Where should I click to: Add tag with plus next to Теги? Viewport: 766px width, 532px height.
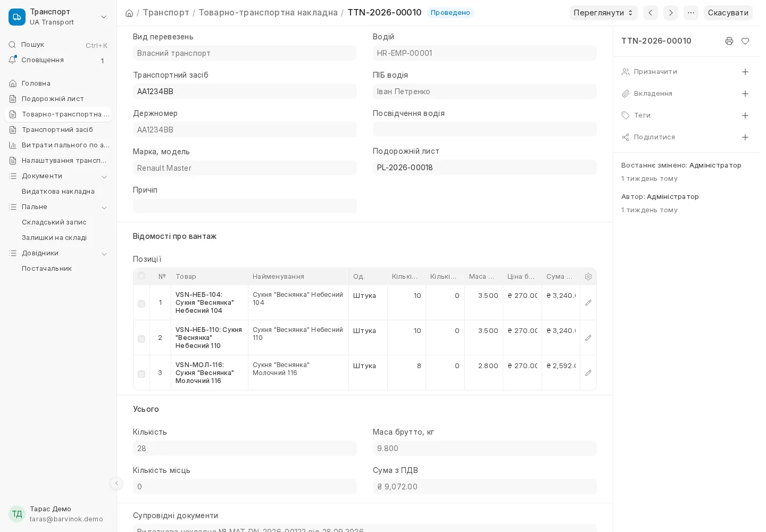[745, 115]
